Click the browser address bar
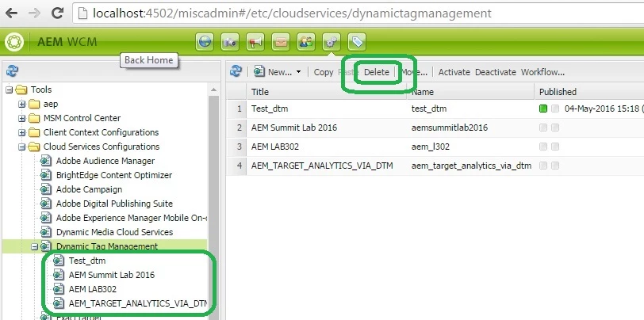The height and width of the screenshot is (320, 644). [358, 13]
